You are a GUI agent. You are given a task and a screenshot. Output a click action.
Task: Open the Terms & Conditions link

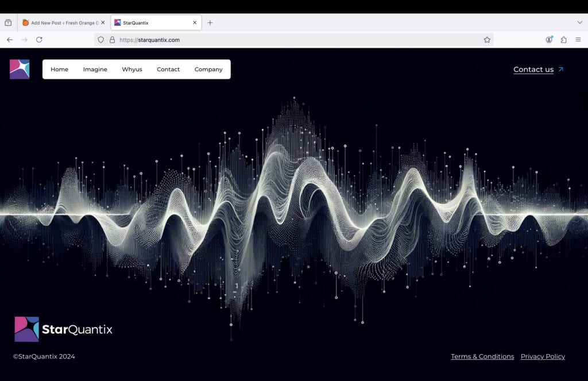(x=482, y=356)
